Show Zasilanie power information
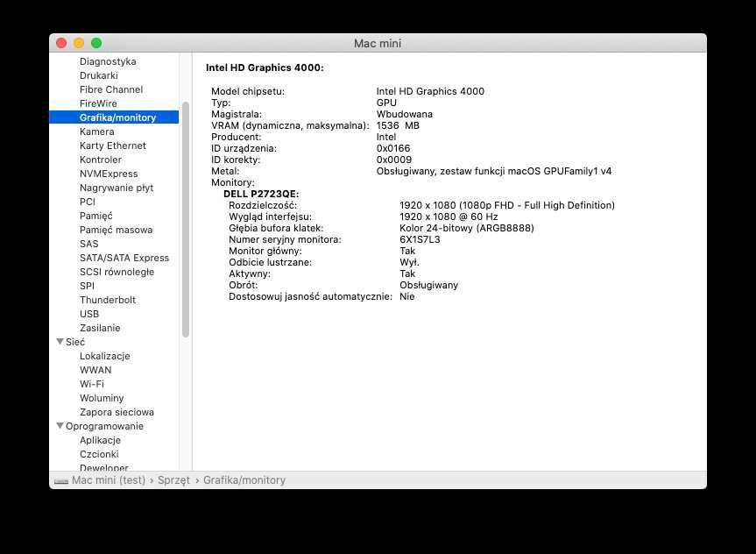This screenshot has width=756, height=554. coord(100,328)
